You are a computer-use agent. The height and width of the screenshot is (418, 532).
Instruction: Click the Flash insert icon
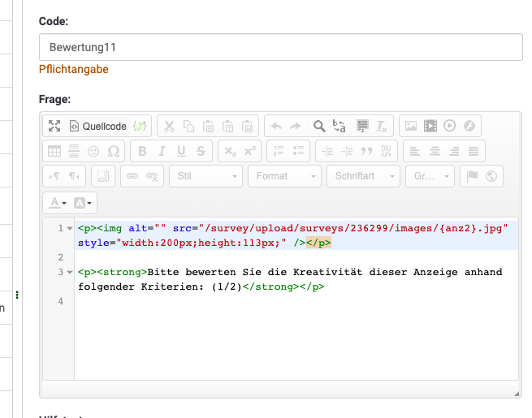coord(469,126)
